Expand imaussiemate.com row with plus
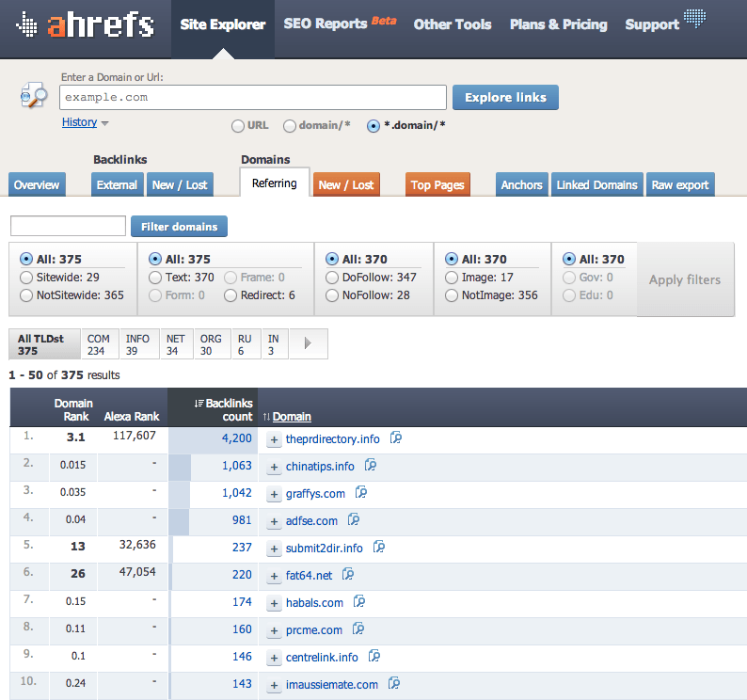The height and width of the screenshot is (700, 747). 274,685
